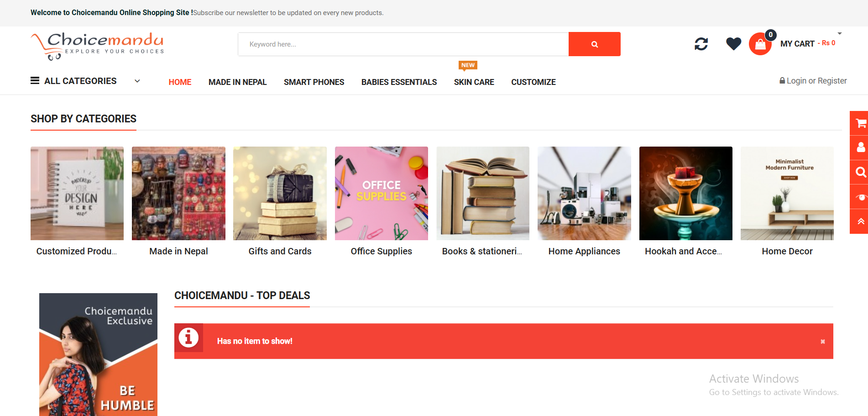Open the wishlist heart icon
868x416 pixels.
click(733, 44)
